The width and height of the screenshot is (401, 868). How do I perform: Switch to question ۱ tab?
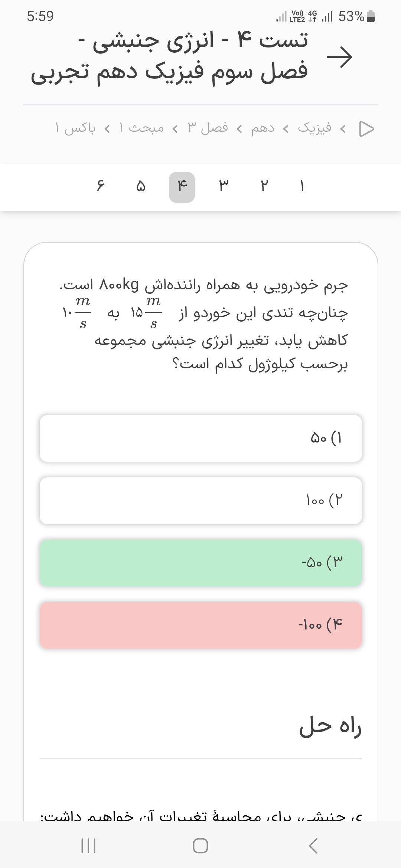[302, 186]
